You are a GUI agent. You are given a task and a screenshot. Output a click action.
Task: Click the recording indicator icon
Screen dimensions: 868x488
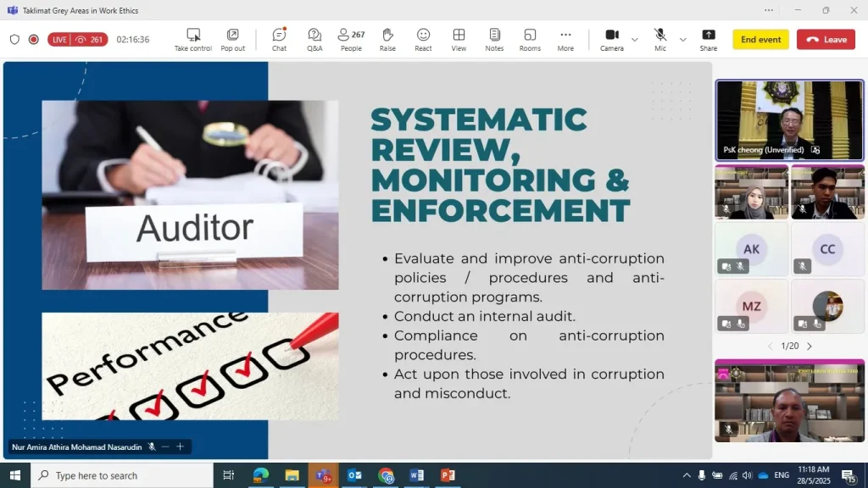[34, 40]
